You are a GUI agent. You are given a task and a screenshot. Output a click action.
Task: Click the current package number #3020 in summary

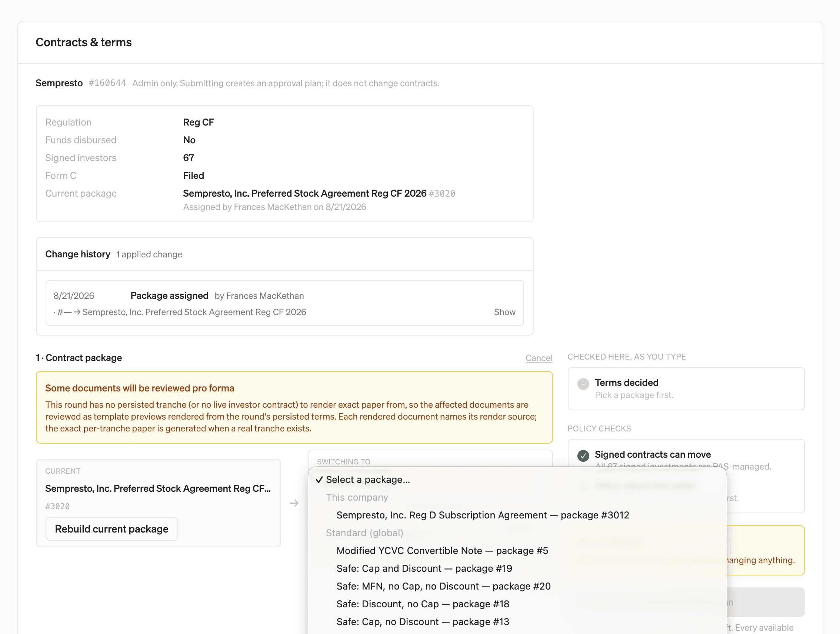click(x=442, y=194)
